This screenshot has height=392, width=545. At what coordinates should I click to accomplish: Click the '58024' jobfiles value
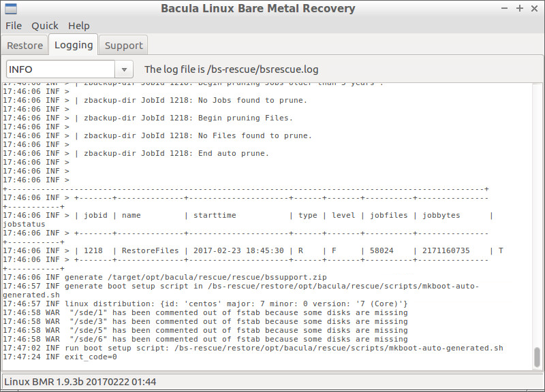point(381,250)
